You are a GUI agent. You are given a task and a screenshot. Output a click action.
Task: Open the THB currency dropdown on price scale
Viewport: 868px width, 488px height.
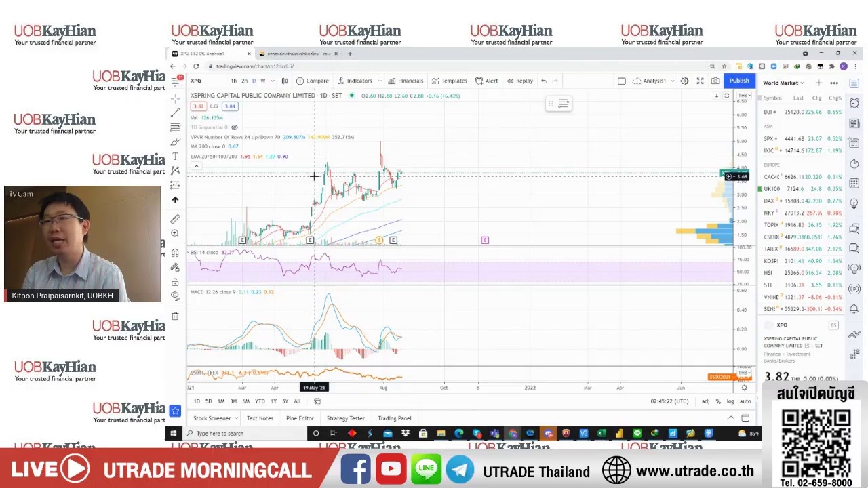pos(745,96)
